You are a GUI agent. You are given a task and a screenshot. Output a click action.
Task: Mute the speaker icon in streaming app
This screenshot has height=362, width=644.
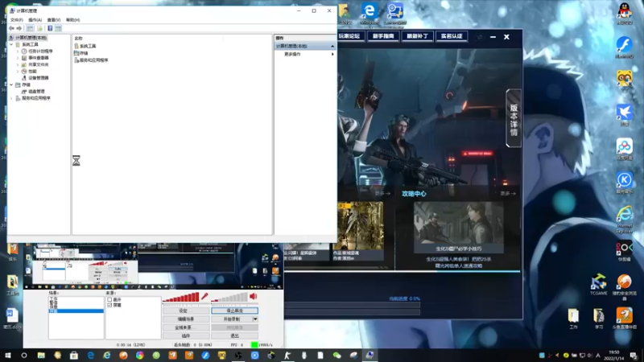(253, 296)
